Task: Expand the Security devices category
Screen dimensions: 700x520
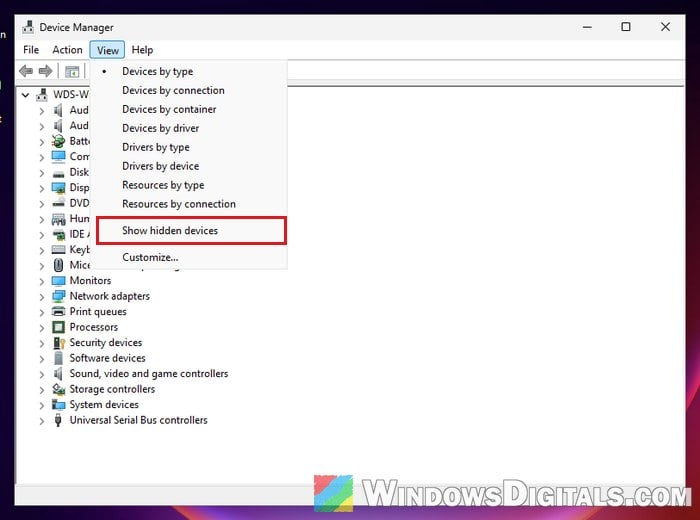Action: 42,343
